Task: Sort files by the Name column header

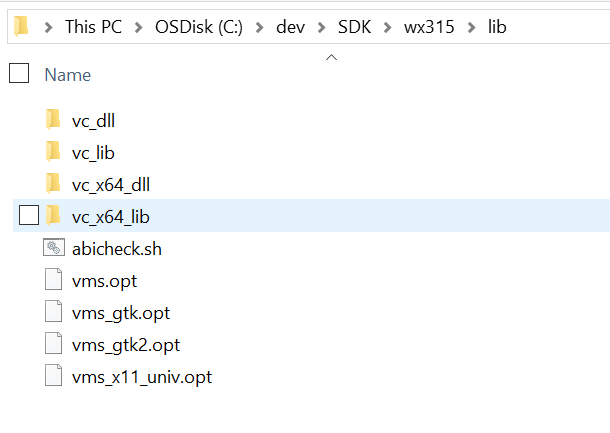Action: [x=68, y=75]
